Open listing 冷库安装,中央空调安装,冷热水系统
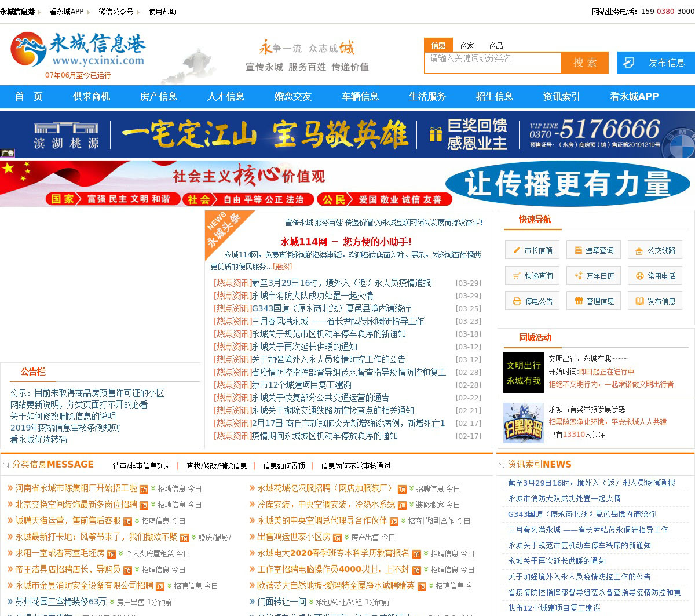695x616 pixels. [326, 505]
